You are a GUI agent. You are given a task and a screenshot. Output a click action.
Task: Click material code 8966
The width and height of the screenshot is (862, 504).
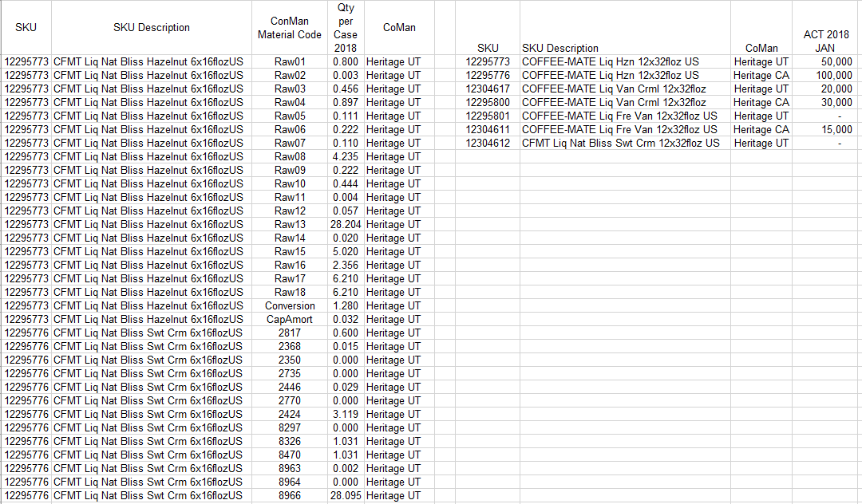(x=290, y=495)
